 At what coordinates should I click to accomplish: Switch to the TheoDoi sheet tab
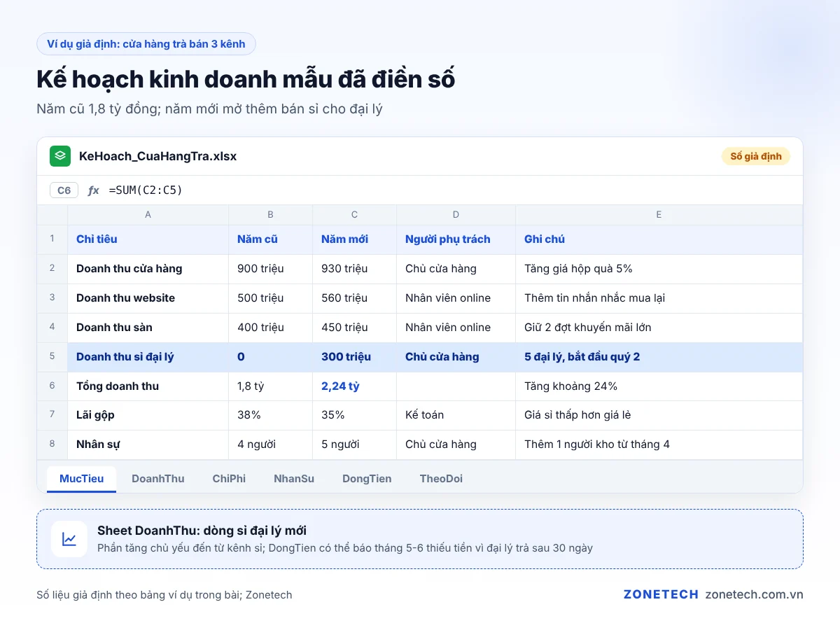point(441,479)
